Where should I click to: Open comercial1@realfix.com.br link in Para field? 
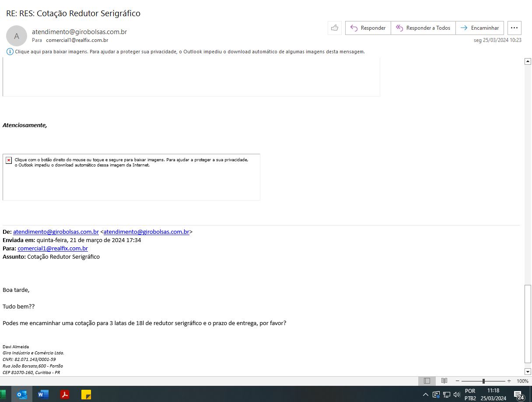52,249
